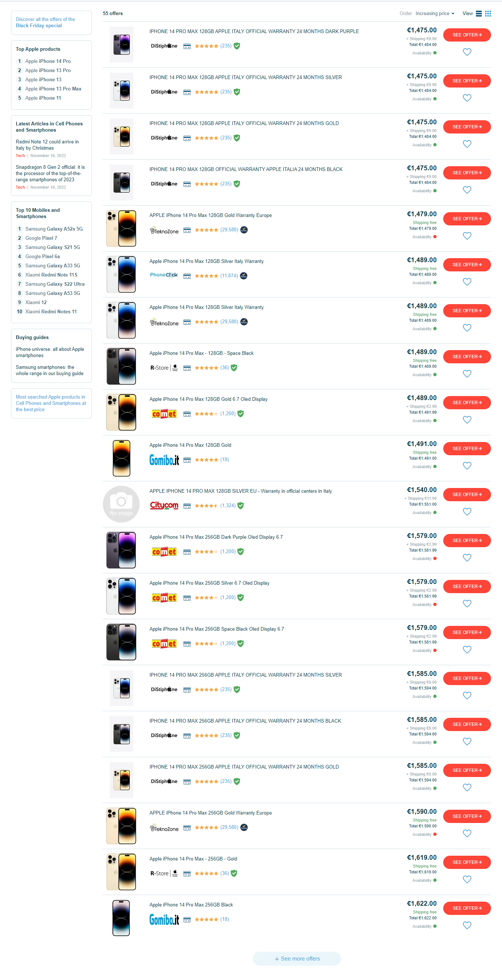502x980 pixels.
Task: Click the Citycom store logo
Action: tap(164, 506)
